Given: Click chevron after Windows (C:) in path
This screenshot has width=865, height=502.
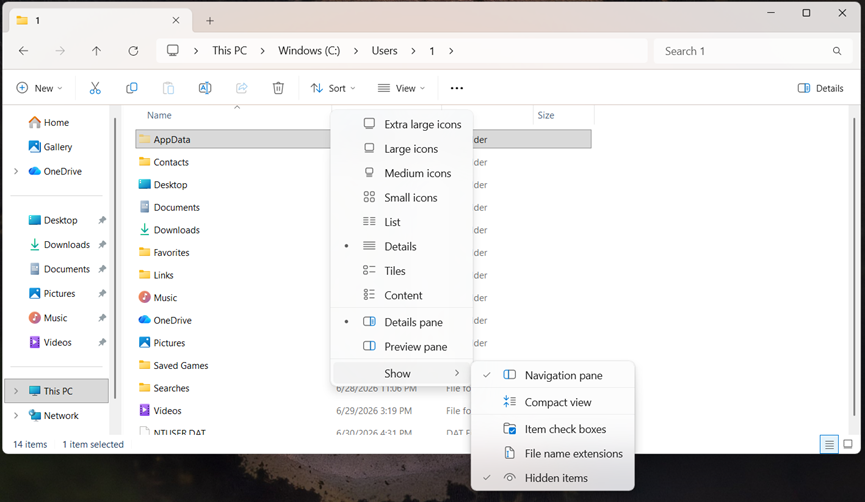Looking at the screenshot, I should coord(356,51).
